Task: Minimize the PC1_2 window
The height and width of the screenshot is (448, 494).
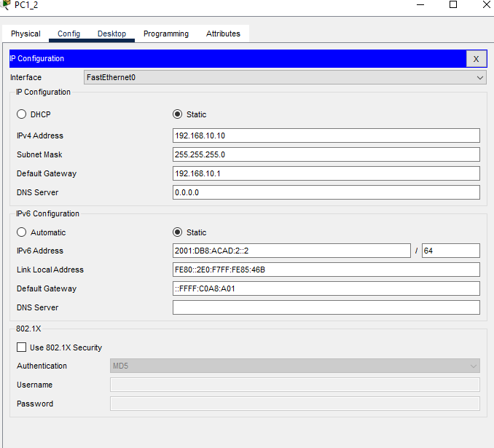Action: pos(420,4)
